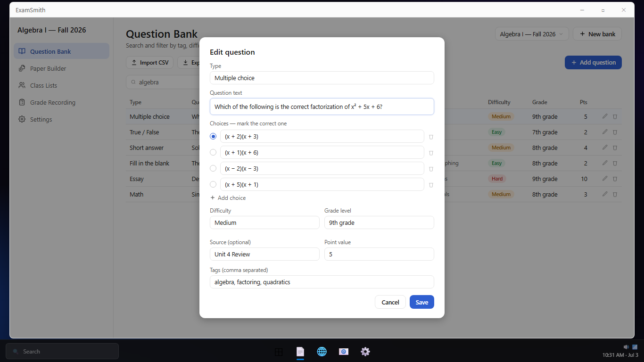
Task: Open Question Bank in the sidebar
Action: pyautogui.click(x=62, y=51)
